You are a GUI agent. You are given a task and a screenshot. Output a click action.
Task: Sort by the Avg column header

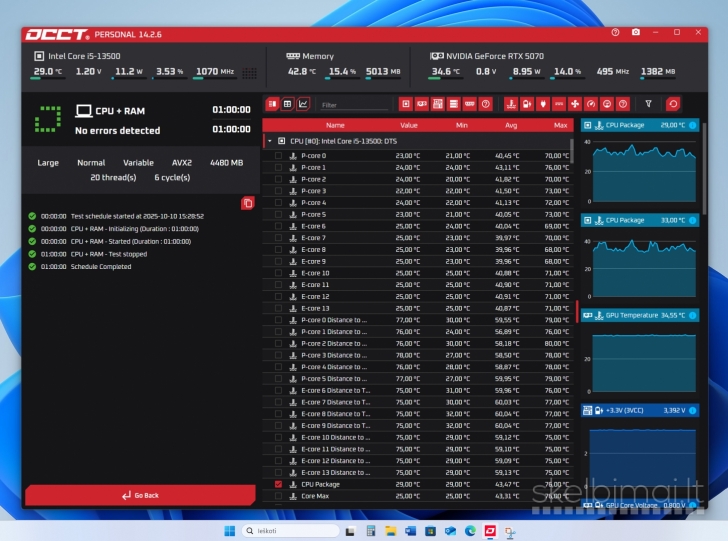[x=511, y=125]
